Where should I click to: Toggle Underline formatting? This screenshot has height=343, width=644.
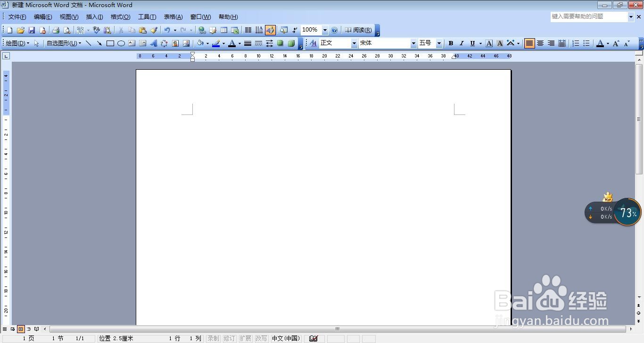tap(472, 43)
